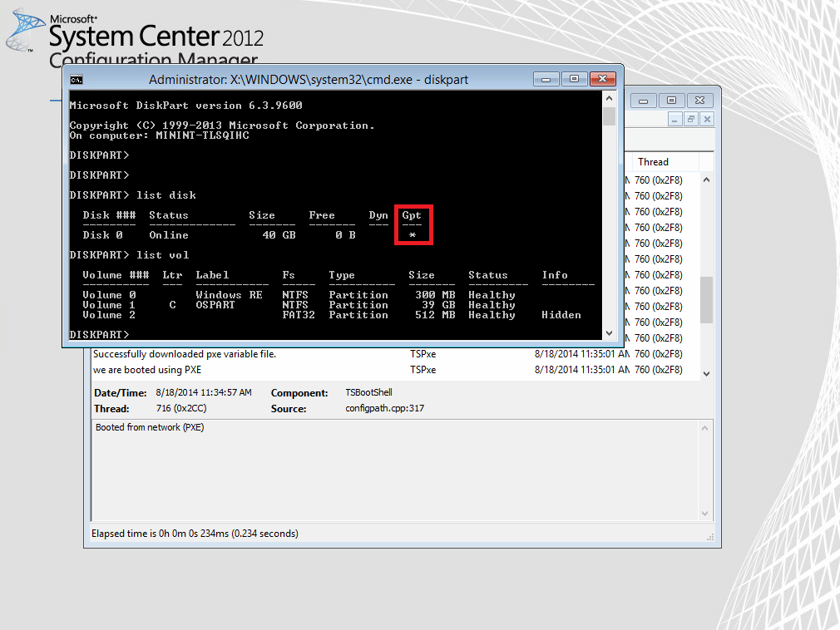840x630 pixels.
Task: Maximize the log viewer window behind
Action: [671, 101]
